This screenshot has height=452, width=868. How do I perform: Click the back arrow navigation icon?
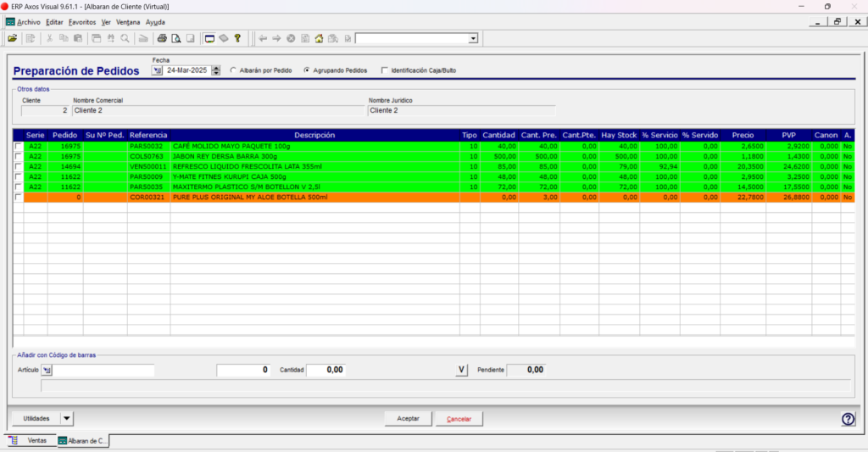[263, 38]
